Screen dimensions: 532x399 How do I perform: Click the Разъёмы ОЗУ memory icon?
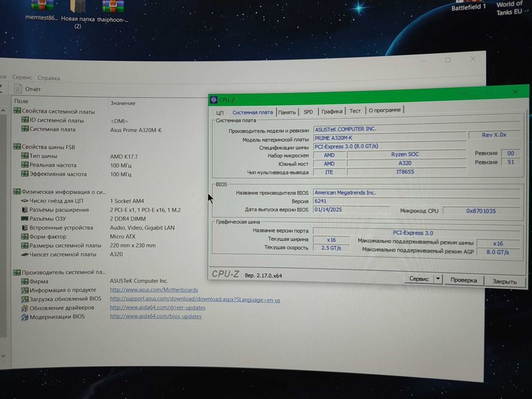(x=25, y=218)
